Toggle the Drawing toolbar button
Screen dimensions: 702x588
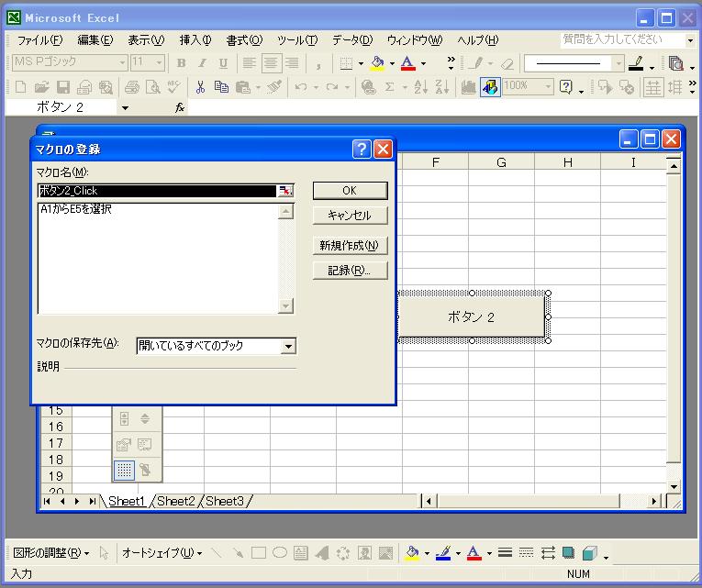tap(490, 87)
